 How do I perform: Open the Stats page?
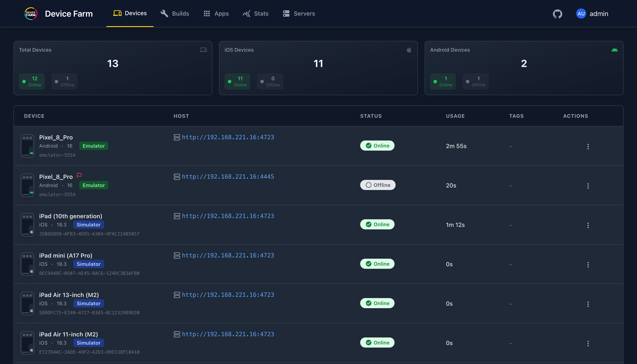[256, 14]
